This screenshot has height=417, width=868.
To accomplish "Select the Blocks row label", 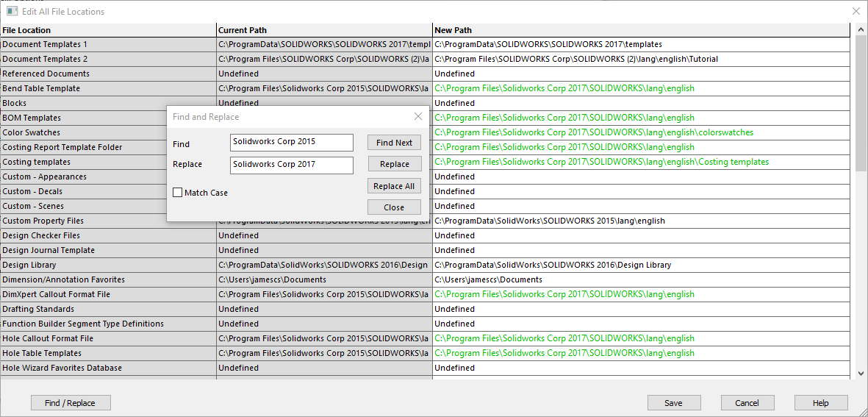I will (x=15, y=103).
